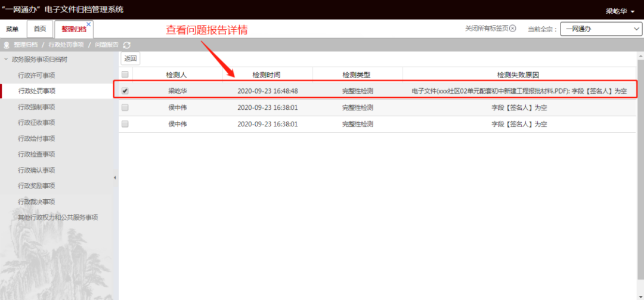Click the scrollbar up arrow
644x300 pixels.
coord(640,55)
